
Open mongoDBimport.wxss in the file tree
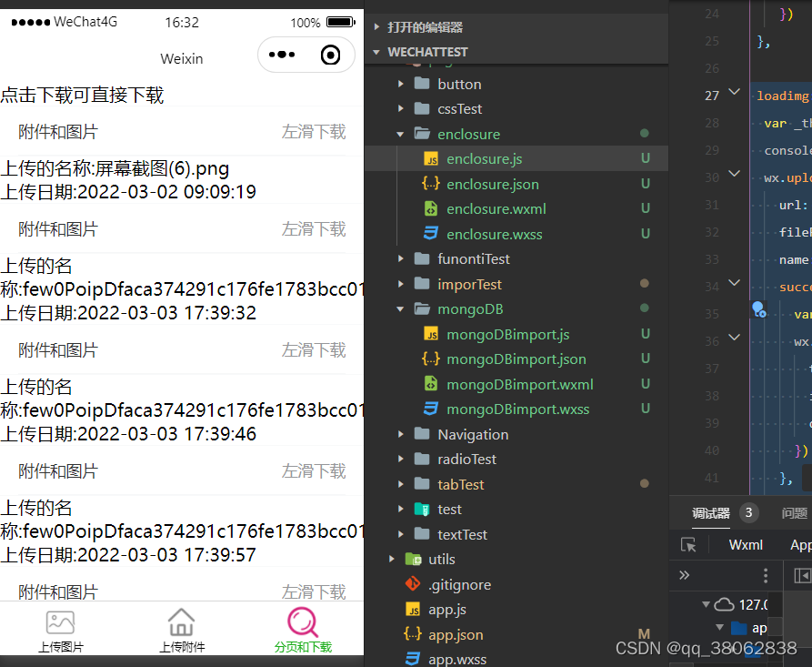(x=518, y=409)
